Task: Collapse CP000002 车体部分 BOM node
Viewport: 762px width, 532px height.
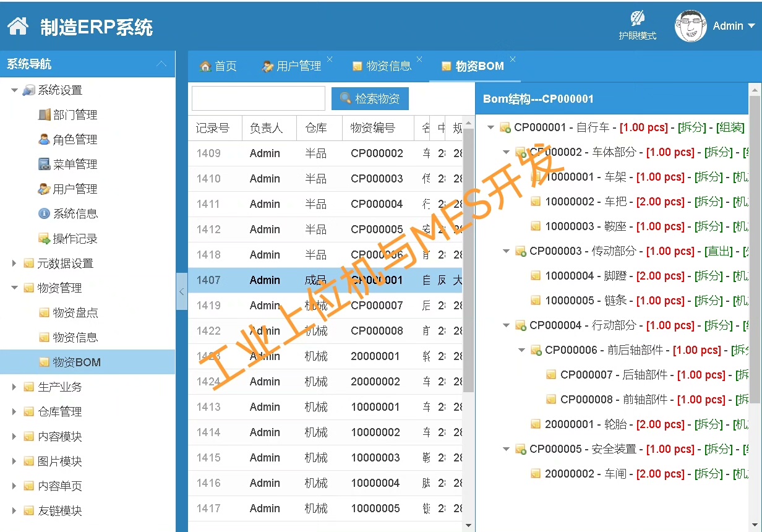Action: pos(507,152)
